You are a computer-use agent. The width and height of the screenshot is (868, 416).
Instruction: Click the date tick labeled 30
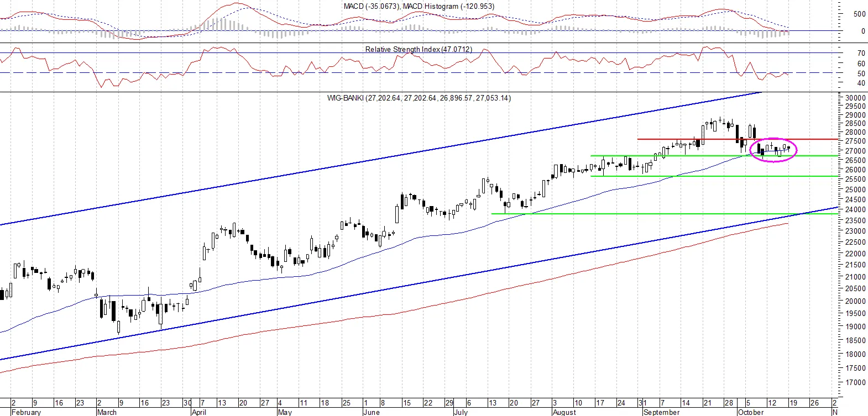[187, 403]
